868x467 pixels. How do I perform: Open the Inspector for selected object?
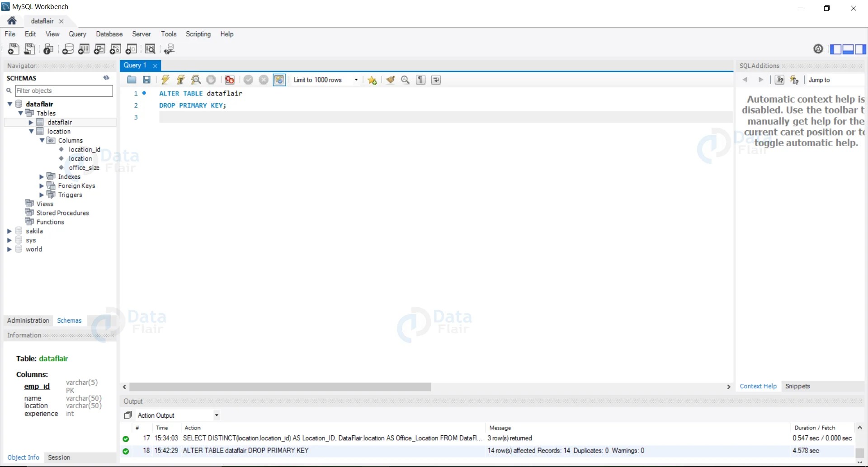click(48, 49)
